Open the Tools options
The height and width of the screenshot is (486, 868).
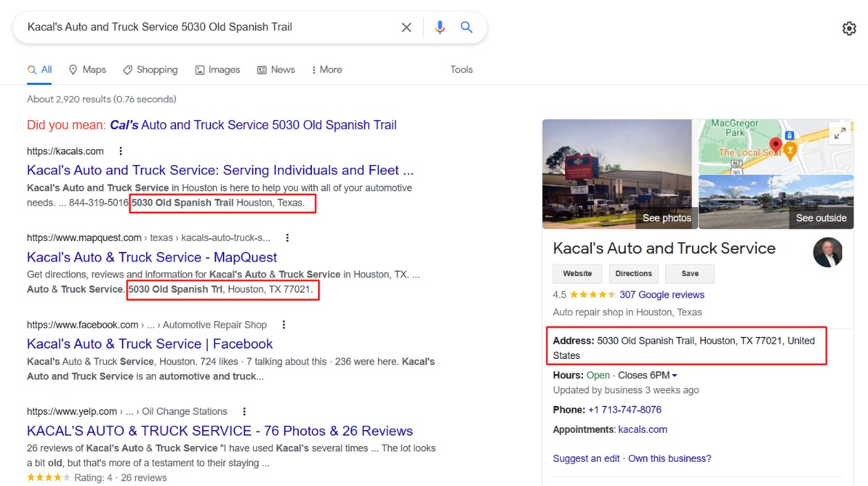click(461, 70)
